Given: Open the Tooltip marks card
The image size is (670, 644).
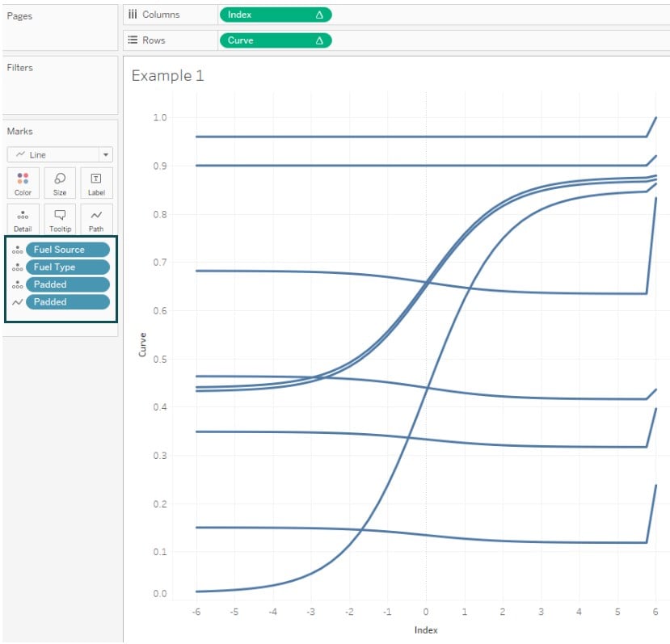Looking at the screenshot, I should pos(60,220).
